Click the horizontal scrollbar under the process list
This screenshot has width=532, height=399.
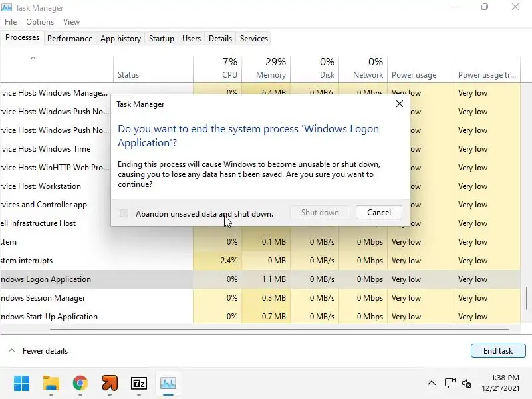pos(279,329)
